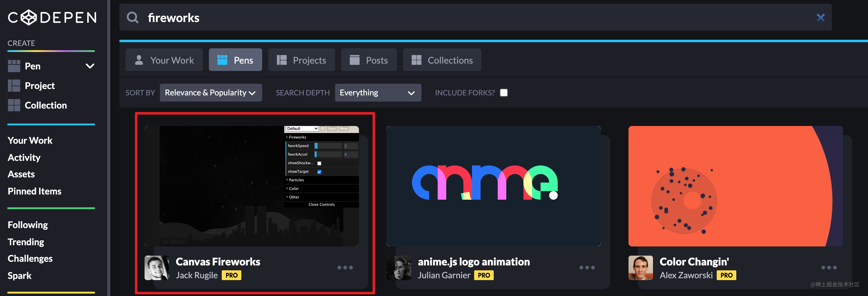Screen dimensions: 868x296
Task: Open more options for Canvas Fireworks
Action: (345, 267)
